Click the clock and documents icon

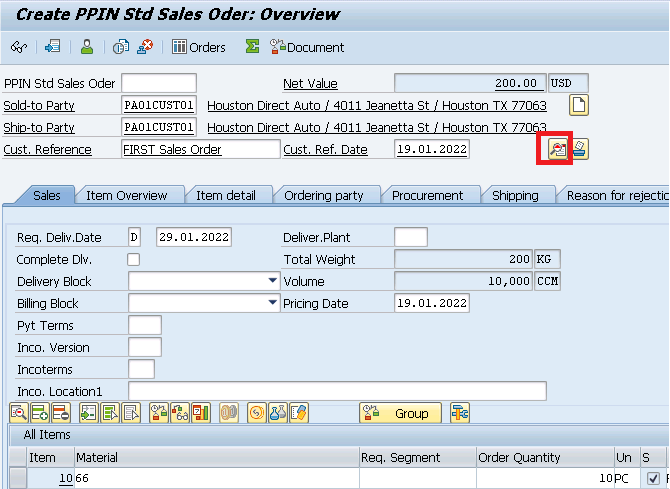coord(121,47)
